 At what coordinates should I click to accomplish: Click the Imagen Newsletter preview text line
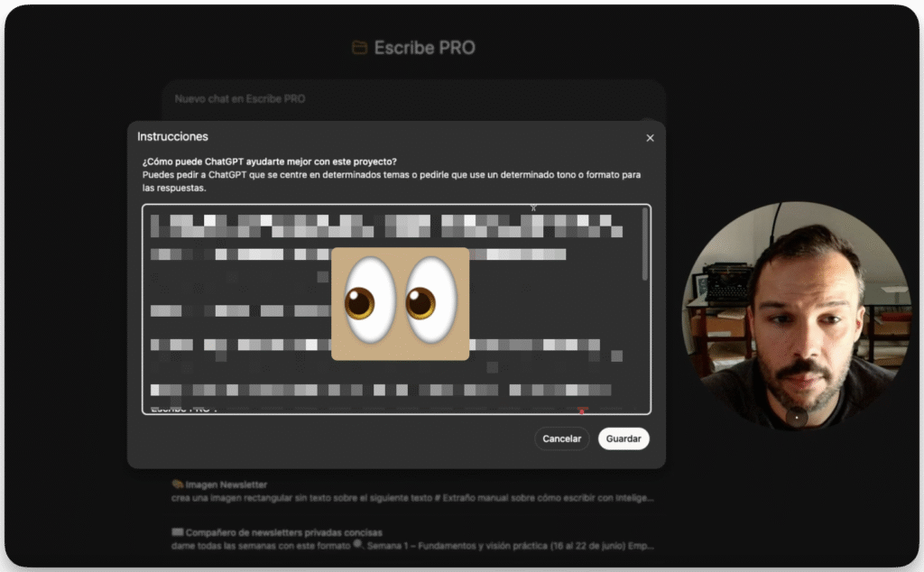pyautogui.click(x=412, y=497)
